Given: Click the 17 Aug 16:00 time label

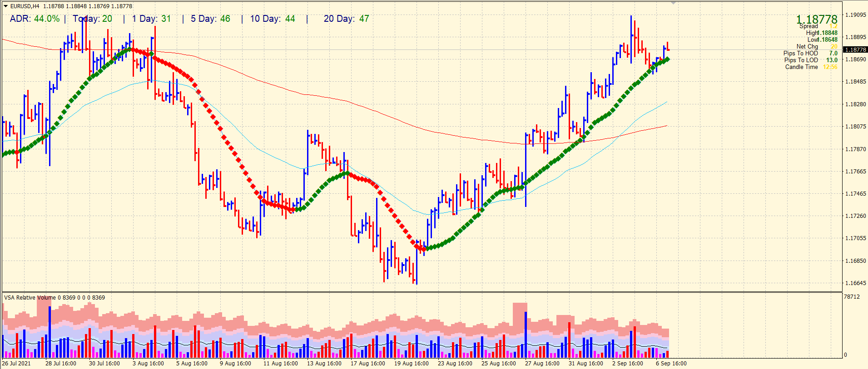Looking at the screenshot, I should (368, 364).
